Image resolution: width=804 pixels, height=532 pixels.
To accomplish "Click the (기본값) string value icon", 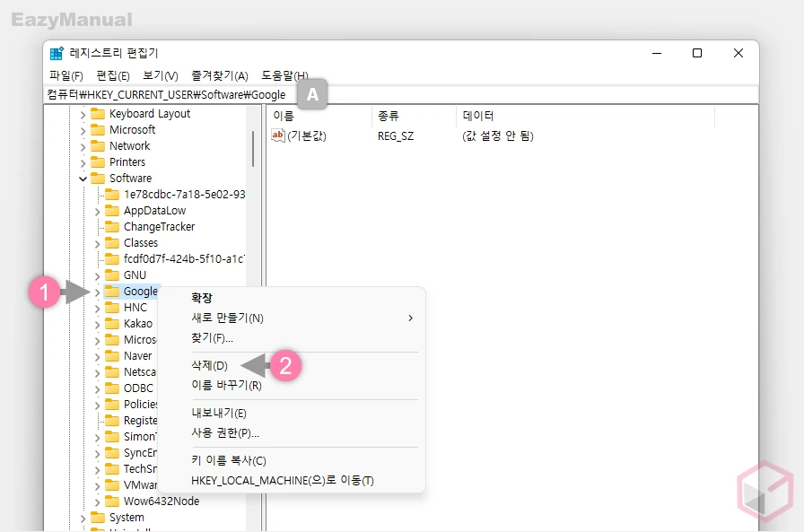I will pos(278,136).
